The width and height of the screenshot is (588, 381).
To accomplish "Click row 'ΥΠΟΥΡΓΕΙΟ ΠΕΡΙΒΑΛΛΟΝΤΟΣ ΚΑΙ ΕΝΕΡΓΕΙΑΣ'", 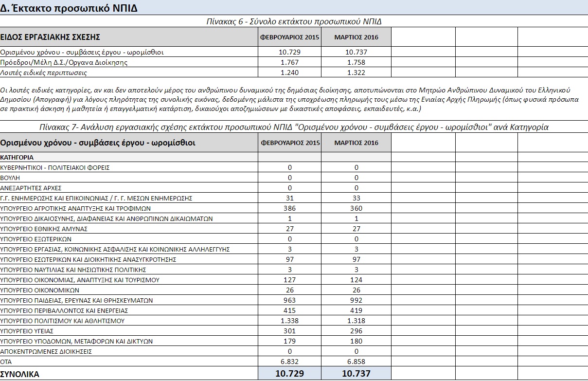I will (64, 310).
